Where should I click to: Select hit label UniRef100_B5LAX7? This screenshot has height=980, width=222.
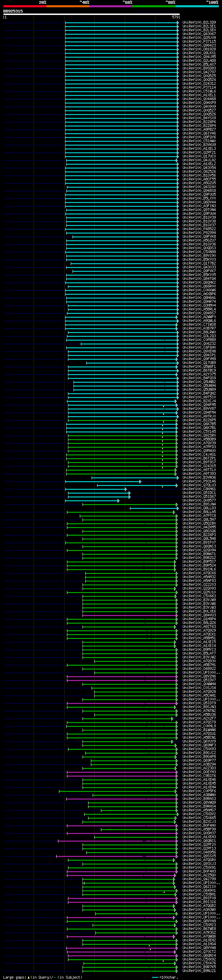tap(199, 64)
